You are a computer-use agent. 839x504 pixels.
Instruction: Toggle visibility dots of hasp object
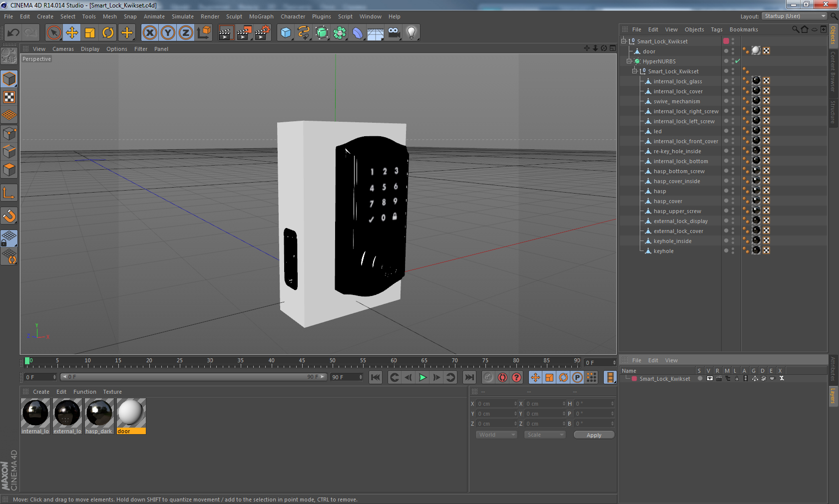[733, 191]
